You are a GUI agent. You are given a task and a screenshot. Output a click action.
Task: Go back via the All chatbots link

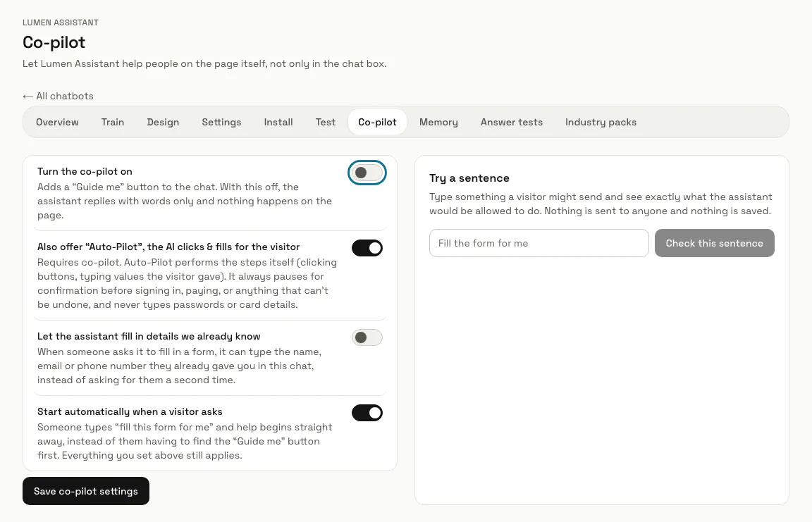(58, 97)
